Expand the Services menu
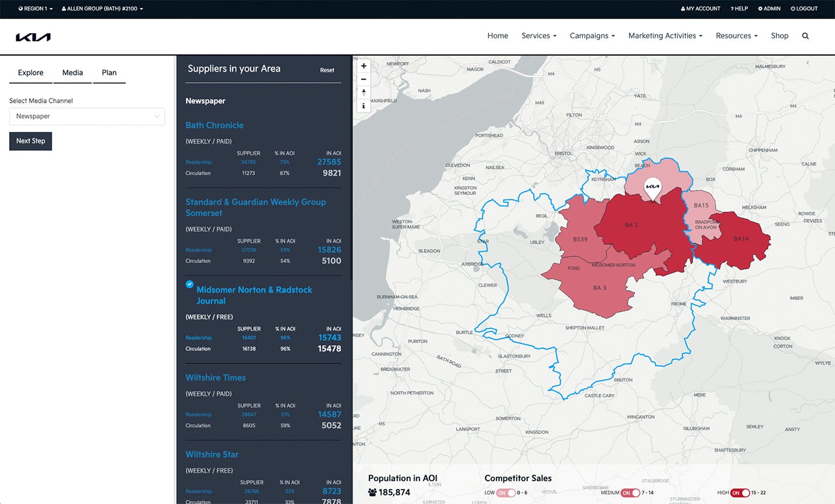Viewport: 835px width, 504px height. coord(539,36)
